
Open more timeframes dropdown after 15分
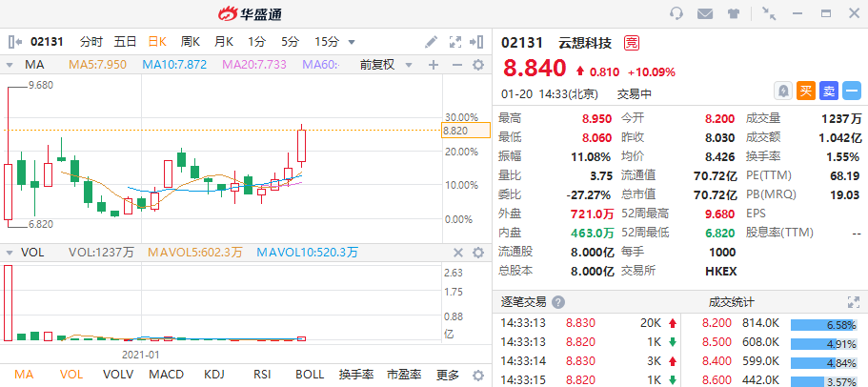tap(351, 42)
